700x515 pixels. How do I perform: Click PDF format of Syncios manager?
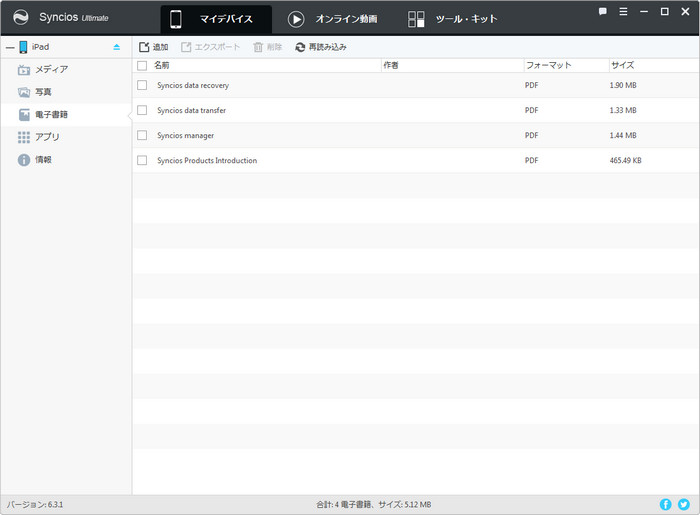(x=531, y=135)
